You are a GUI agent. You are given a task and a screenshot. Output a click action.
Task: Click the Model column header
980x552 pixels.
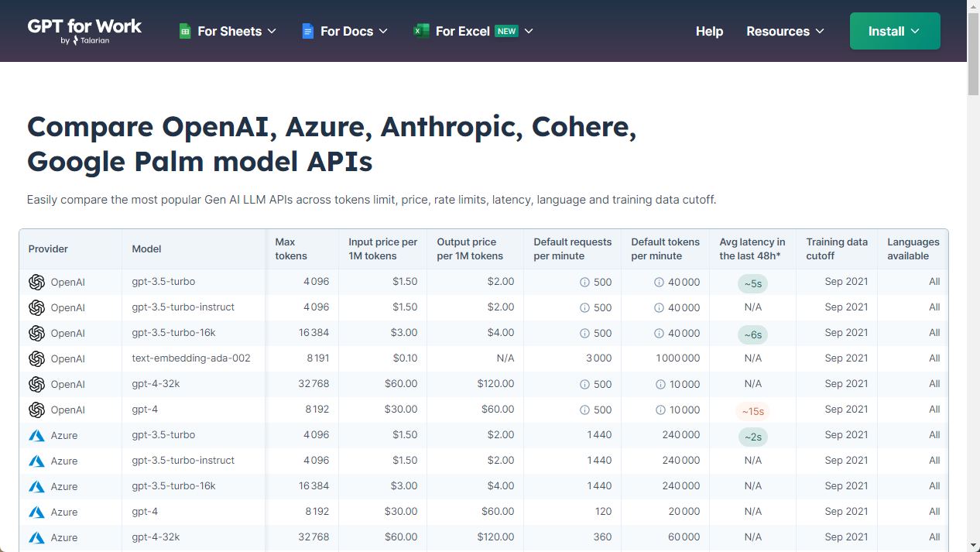click(x=194, y=249)
